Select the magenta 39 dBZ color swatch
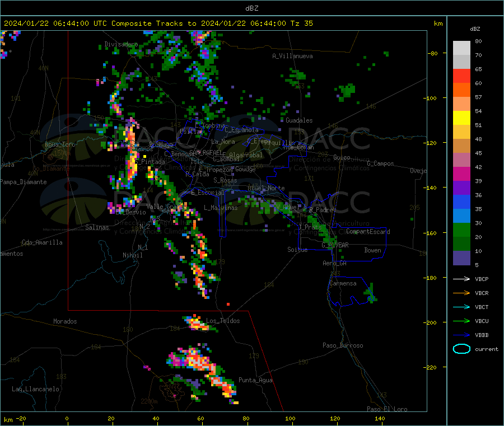The image size is (504, 426). point(461,174)
